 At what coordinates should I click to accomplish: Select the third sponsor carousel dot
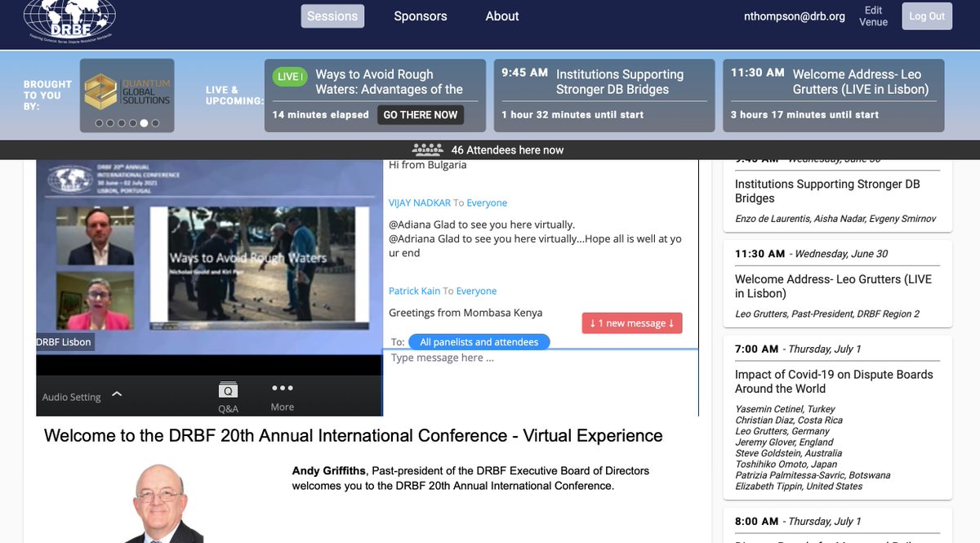pyautogui.click(x=122, y=123)
